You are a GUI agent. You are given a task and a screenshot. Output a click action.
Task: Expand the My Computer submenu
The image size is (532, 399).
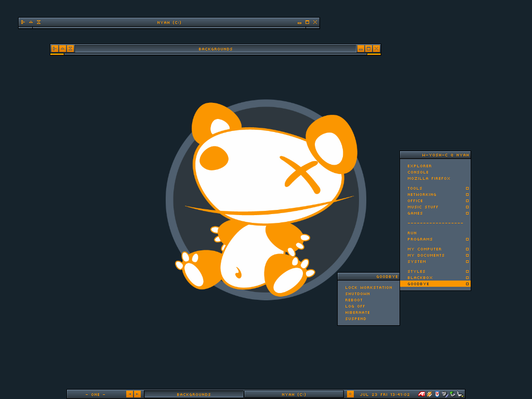435,249
